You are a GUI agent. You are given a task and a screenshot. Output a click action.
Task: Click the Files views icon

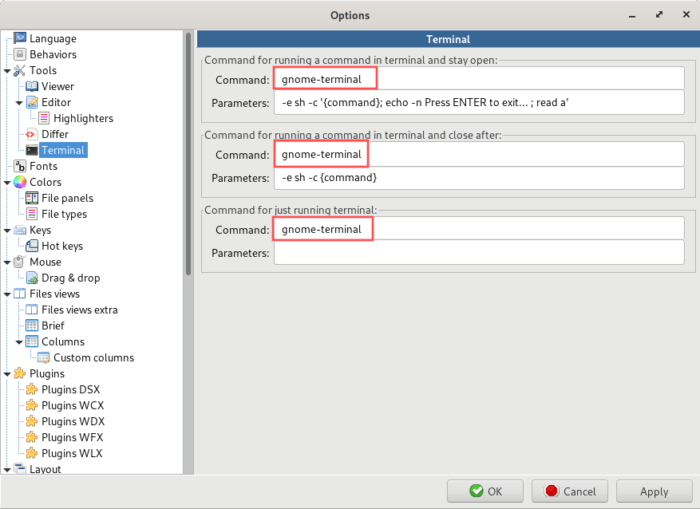coord(20,294)
